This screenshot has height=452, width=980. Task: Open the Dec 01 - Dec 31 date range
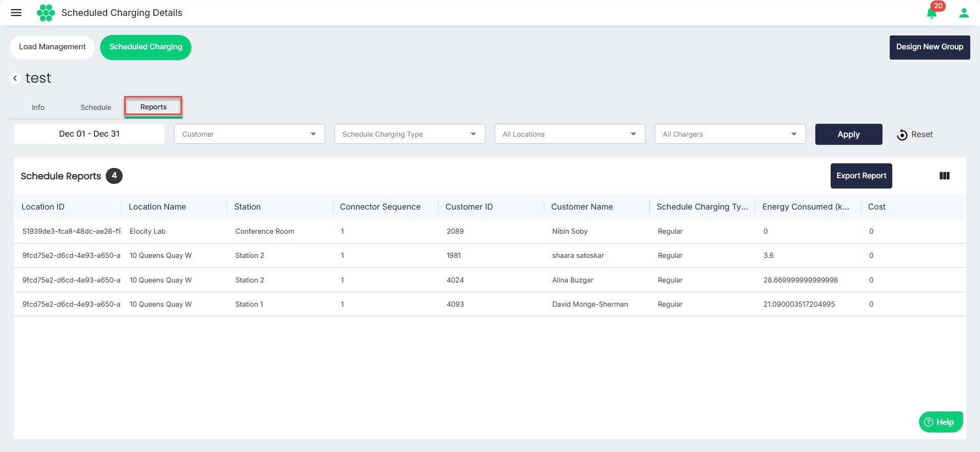click(x=89, y=134)
